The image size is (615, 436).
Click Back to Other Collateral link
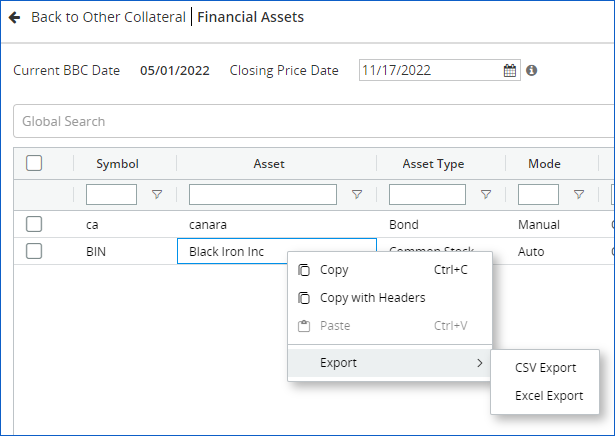coord(108,18)
